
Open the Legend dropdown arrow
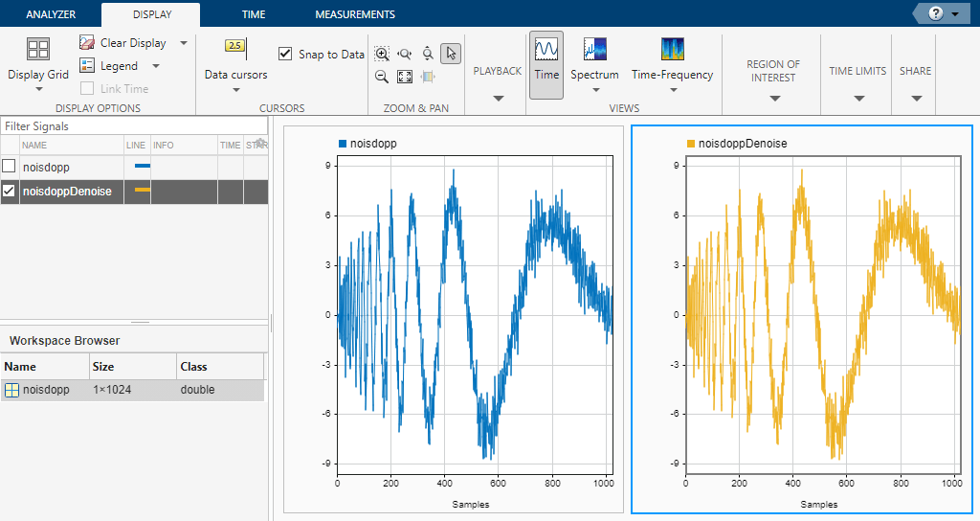[156, 66]
